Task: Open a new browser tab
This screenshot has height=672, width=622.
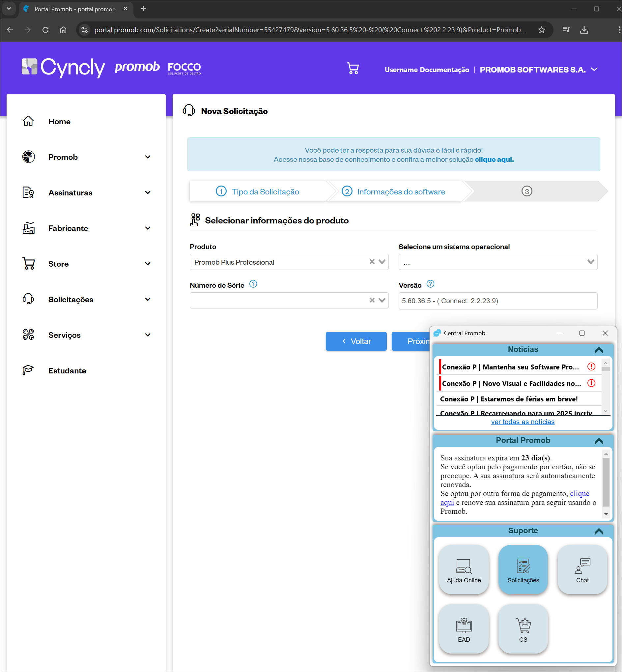Action: click(x=143, y=9)
